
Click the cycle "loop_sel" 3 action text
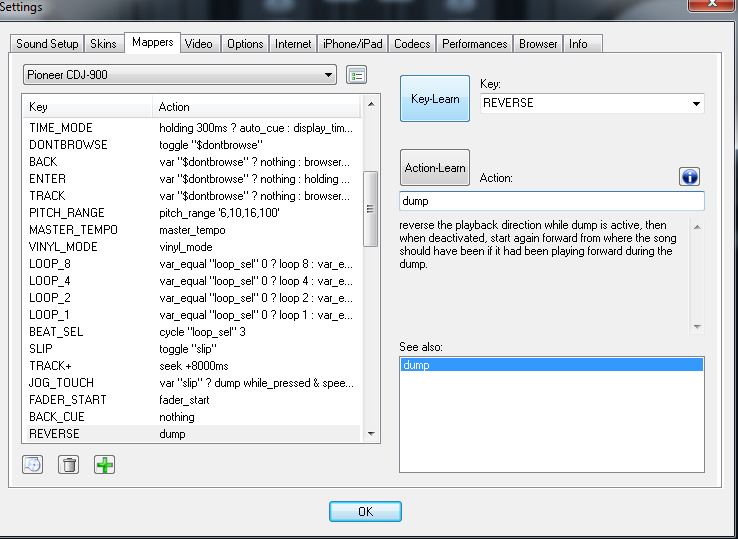coord(202,332)
